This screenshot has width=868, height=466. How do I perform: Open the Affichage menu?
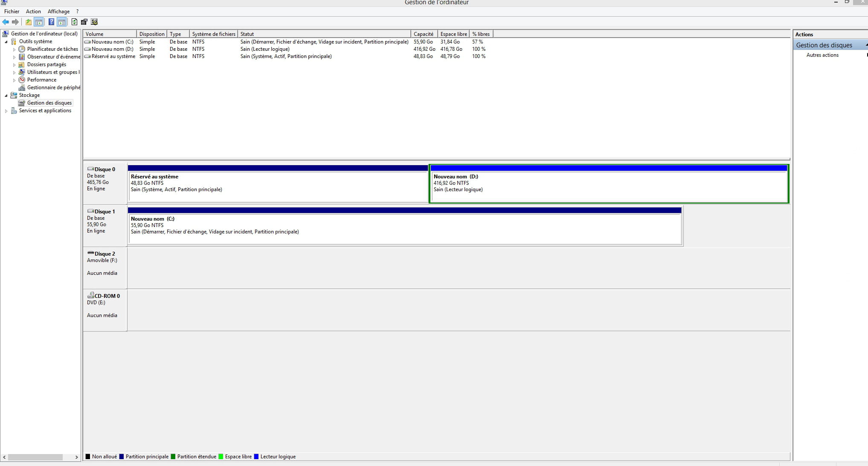[58, 12]
